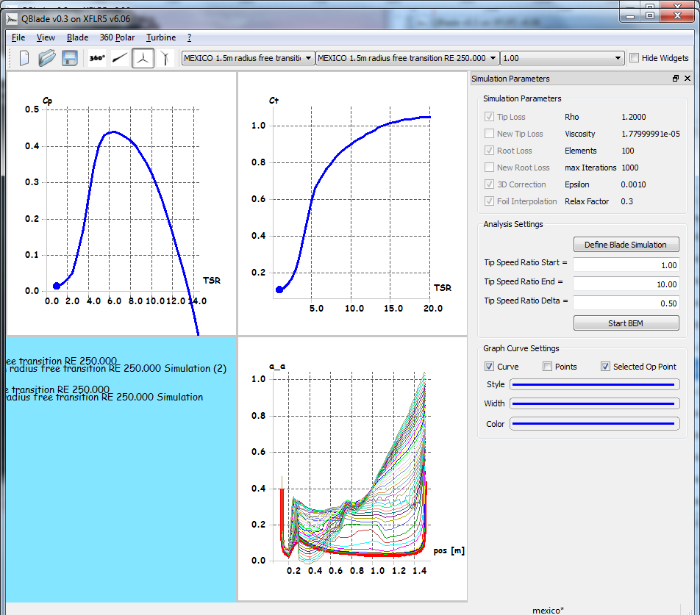The image size is (700, 615).
Task: Open the 360° polar extrapolation view
Action: tap(97, 58)
